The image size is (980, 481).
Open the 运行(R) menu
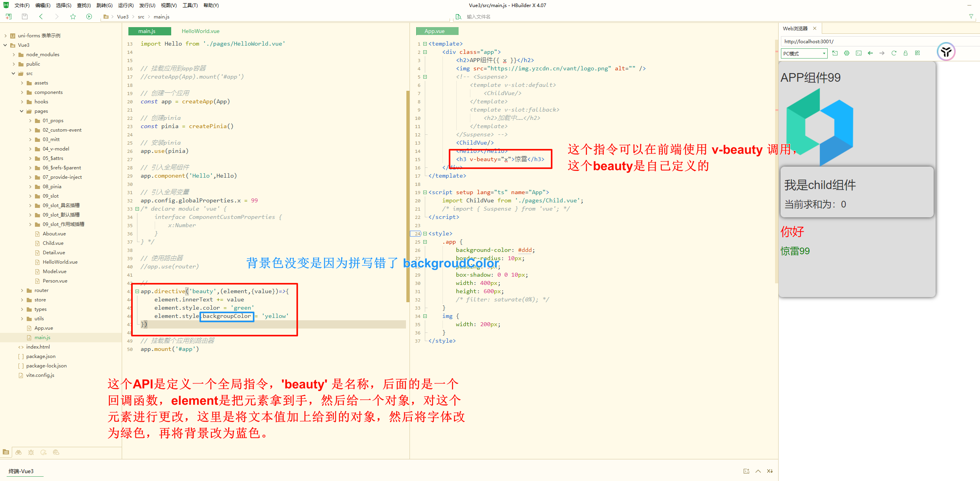point(126,5)
